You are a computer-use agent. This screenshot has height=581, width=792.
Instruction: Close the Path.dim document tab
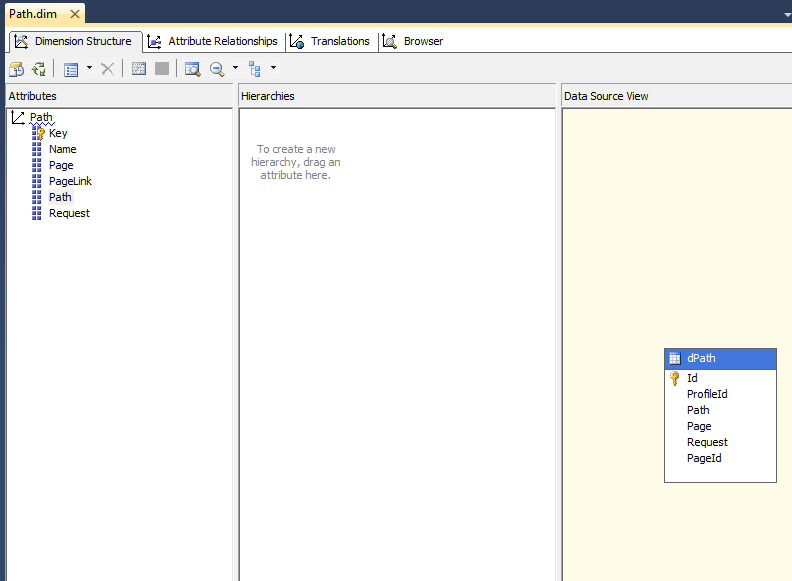click(75, 14)
